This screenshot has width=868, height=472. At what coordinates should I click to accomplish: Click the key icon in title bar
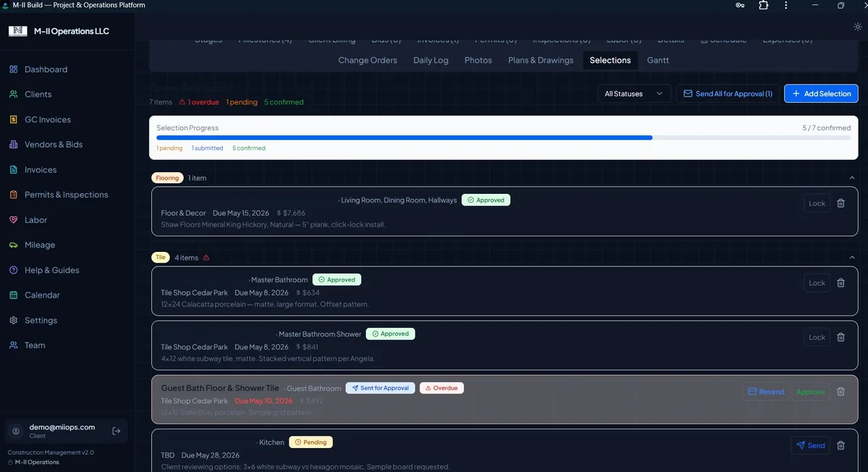pyautogui.click(x=740, y=5)
